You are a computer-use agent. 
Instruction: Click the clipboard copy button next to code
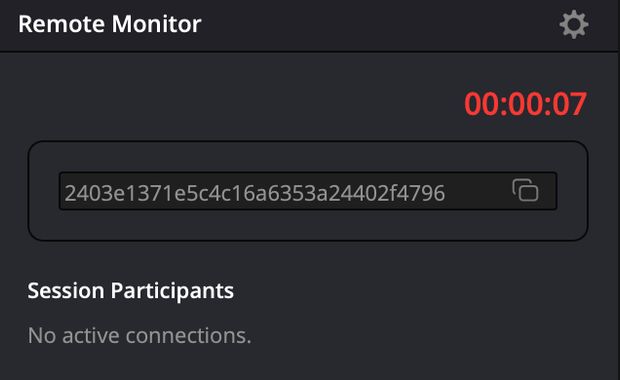[525, 190]
